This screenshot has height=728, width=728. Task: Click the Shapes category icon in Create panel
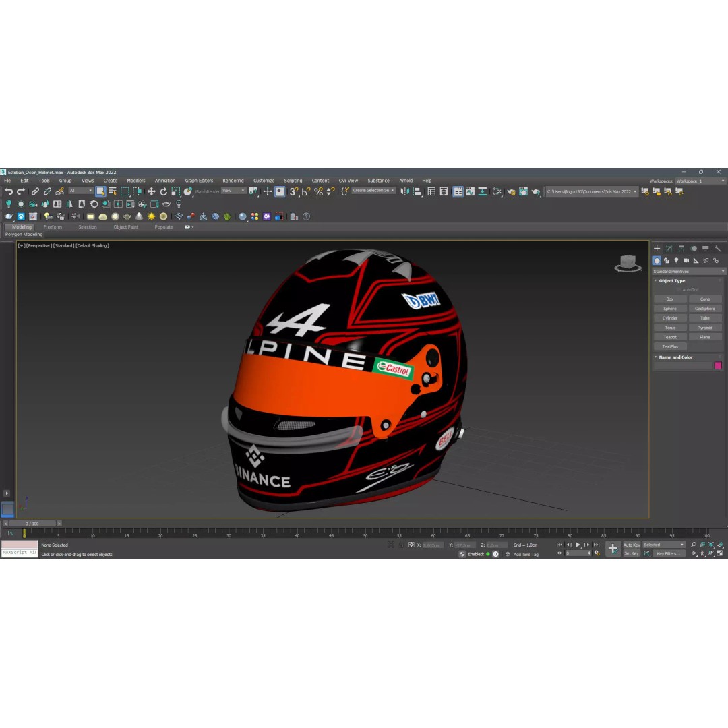click(x=667, y=260)
